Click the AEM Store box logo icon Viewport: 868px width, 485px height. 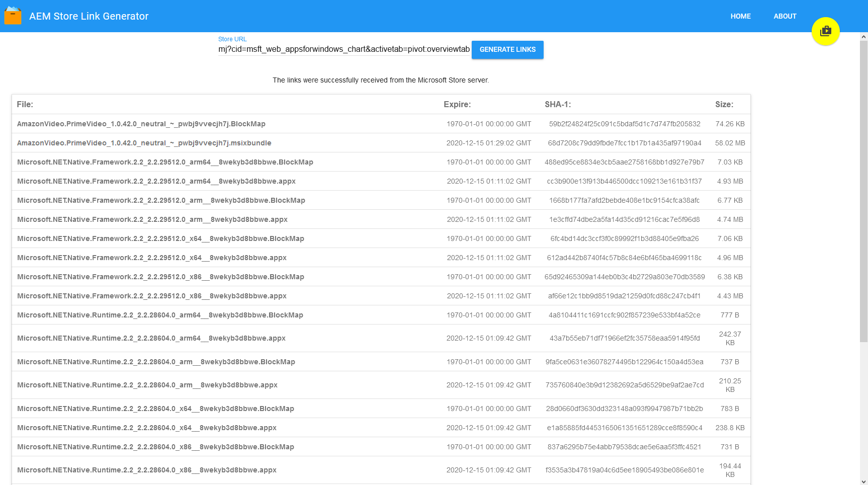tap(13, 16)
